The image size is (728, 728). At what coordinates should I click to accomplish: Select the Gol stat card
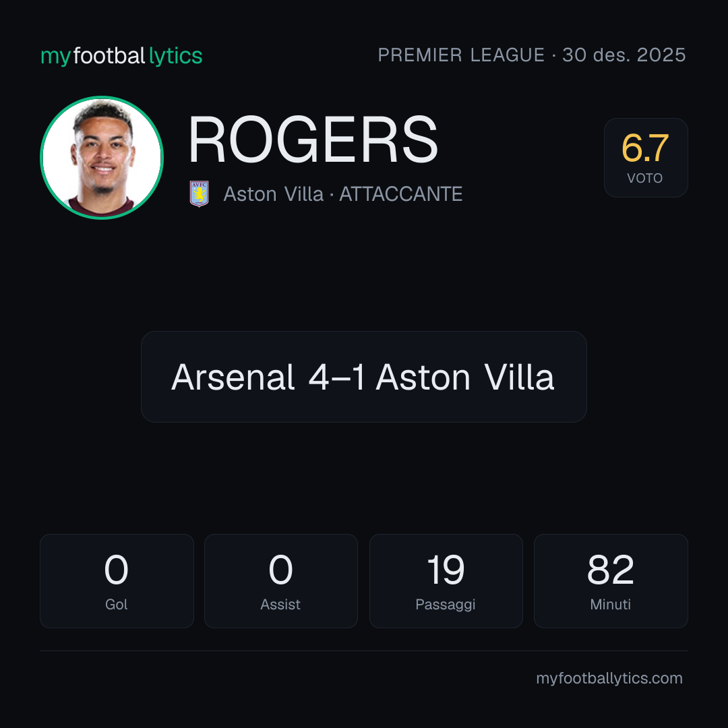click(117, 581)
